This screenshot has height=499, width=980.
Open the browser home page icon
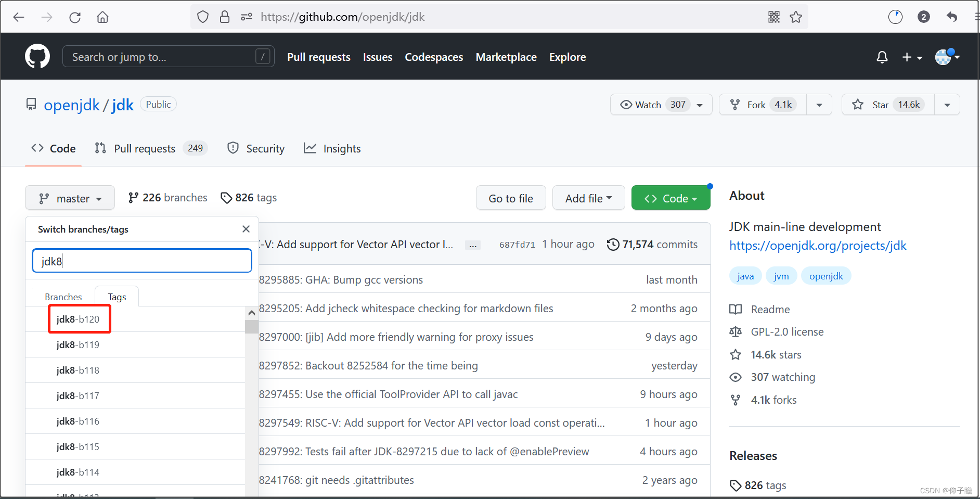(102, 17)
